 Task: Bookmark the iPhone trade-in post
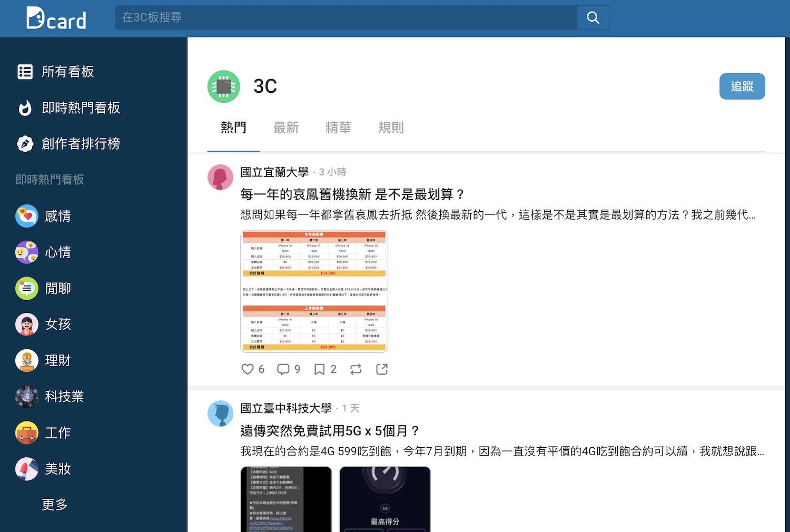coord(319,369)
